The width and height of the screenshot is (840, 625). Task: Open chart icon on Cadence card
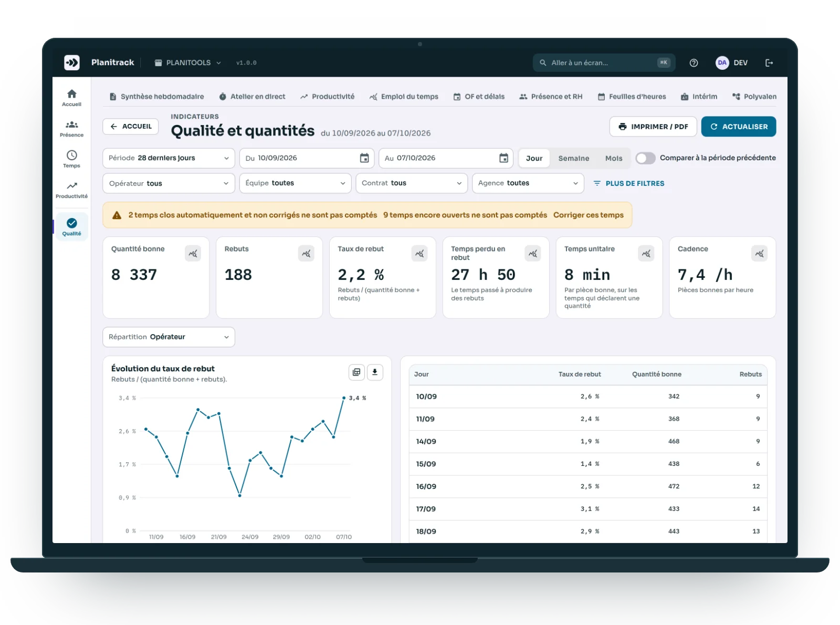point(760,254)
